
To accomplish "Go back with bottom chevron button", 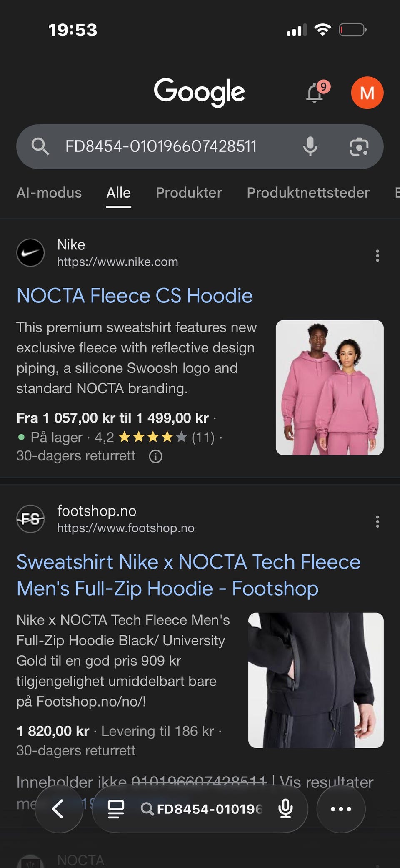I will click(59, 809).
